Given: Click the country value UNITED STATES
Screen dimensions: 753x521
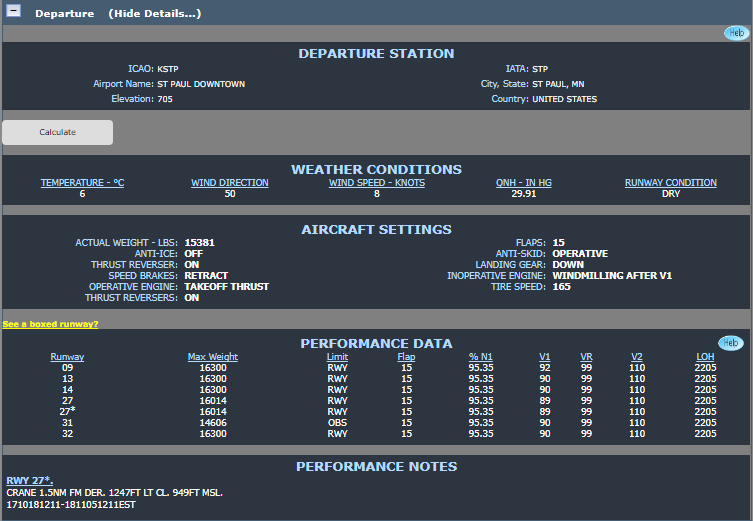Looking at the screenshot, I should [564, 99].
